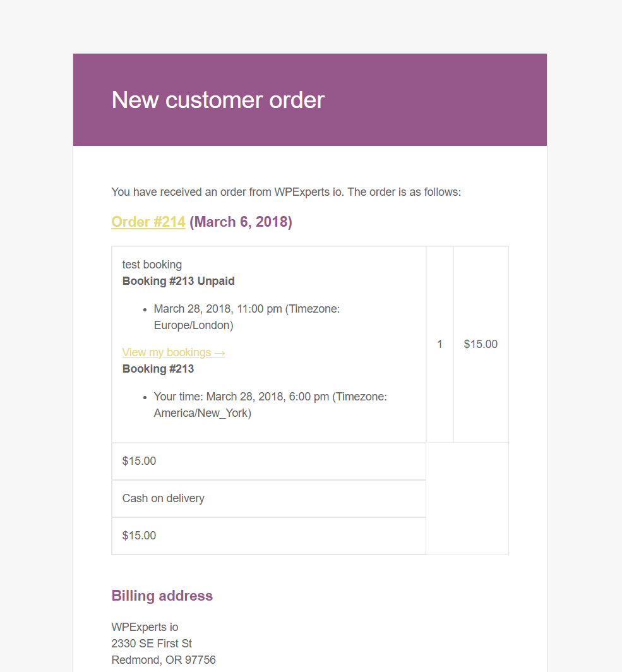Click the Your time 6:00 pm entry
The width and height of the screenshot is (622, 672).
tap(270, 397)
